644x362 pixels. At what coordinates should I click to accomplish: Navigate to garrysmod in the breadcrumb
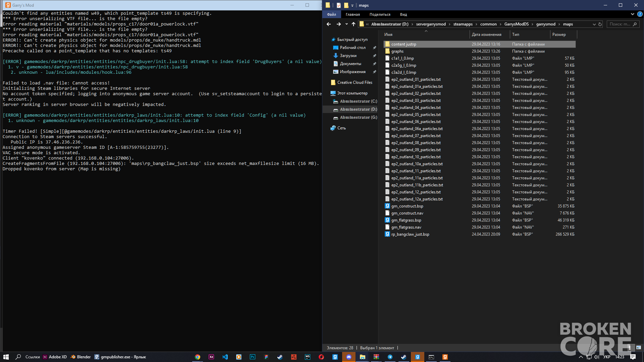(x=546, y=24)
